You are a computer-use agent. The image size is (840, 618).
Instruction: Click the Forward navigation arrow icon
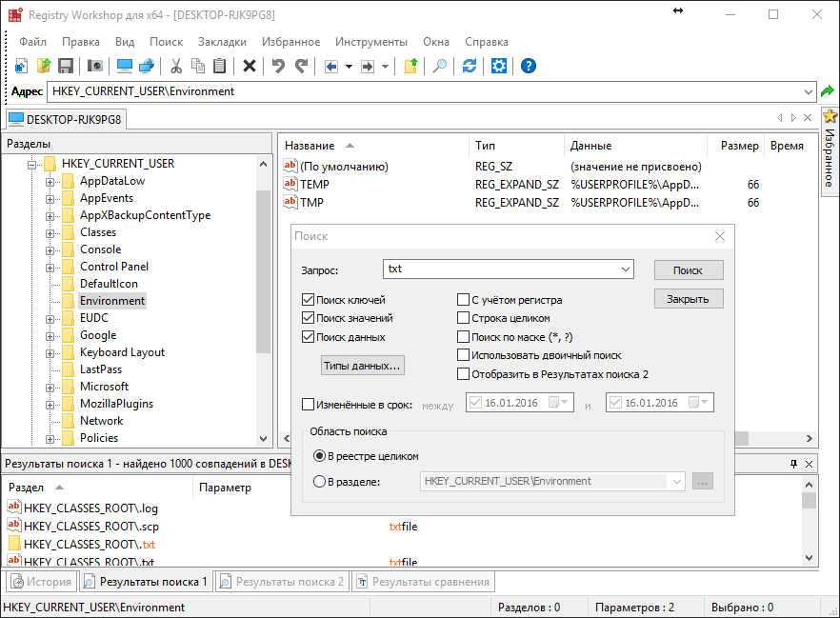[368, 67]
